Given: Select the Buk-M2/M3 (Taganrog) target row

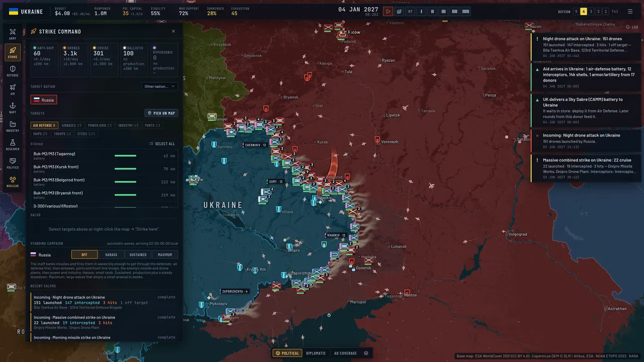Looking at the screenshot, I should (104, 155).
